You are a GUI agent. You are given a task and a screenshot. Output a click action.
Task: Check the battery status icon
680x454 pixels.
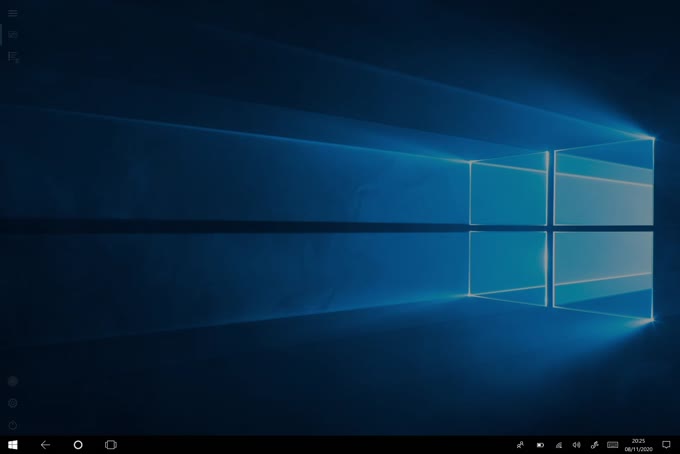[540, 444]
